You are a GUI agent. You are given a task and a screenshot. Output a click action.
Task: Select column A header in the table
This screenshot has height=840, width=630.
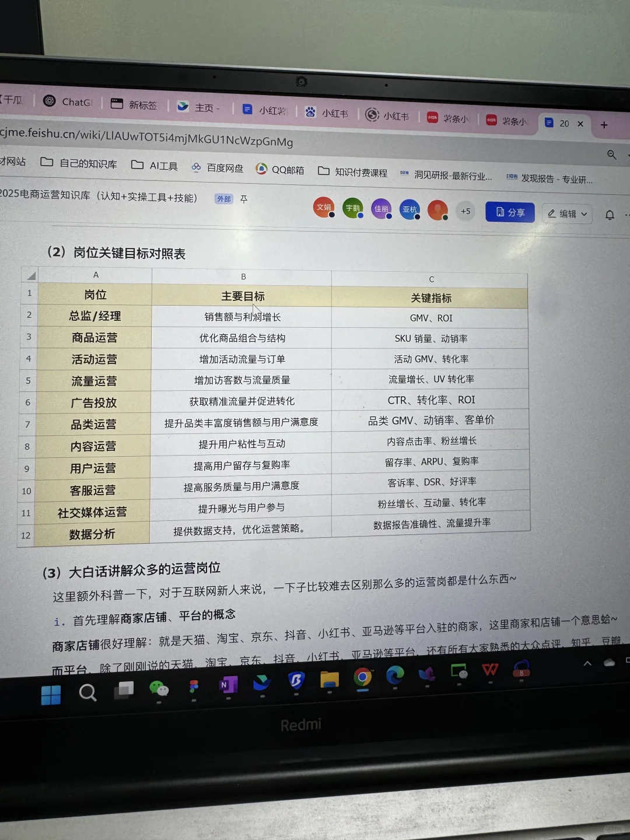96,275
